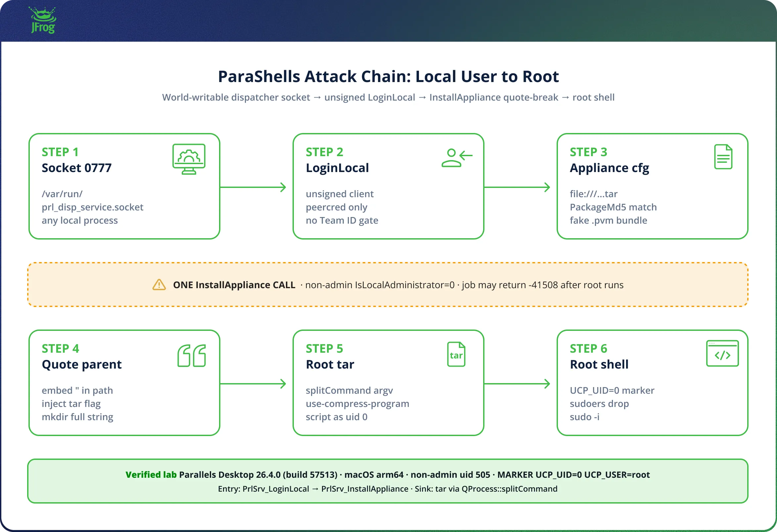Image resolution: width=777 pixels, height=532 pixels.
Task: Click the monitor gear icon in Step 1
Action: (x=189, y=159)
